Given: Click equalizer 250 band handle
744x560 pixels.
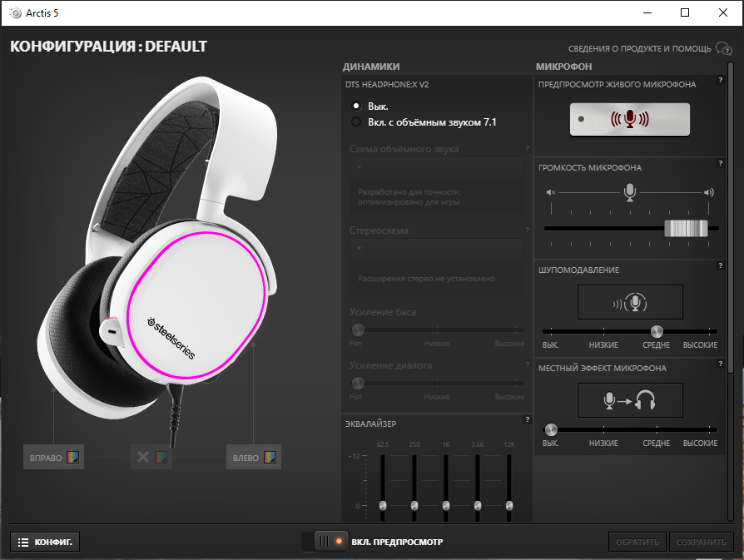Looking at the screenshot, I should [x=414, y=505].
